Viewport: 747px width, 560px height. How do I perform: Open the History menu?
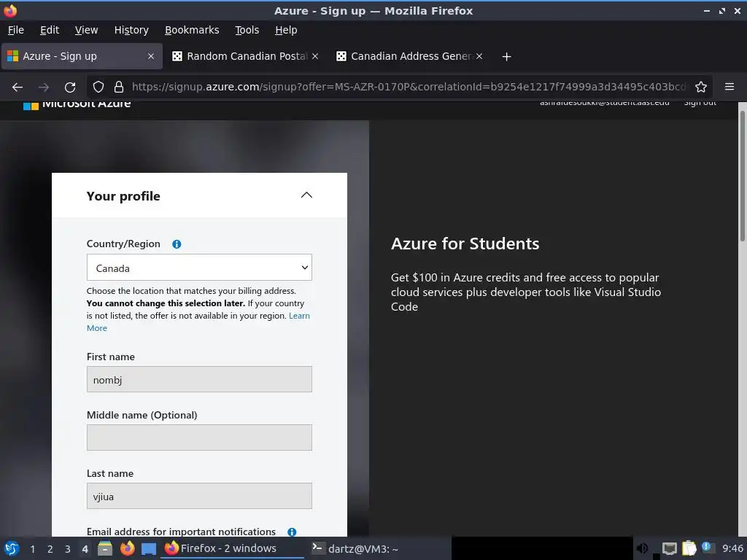[x=131, y=30]
